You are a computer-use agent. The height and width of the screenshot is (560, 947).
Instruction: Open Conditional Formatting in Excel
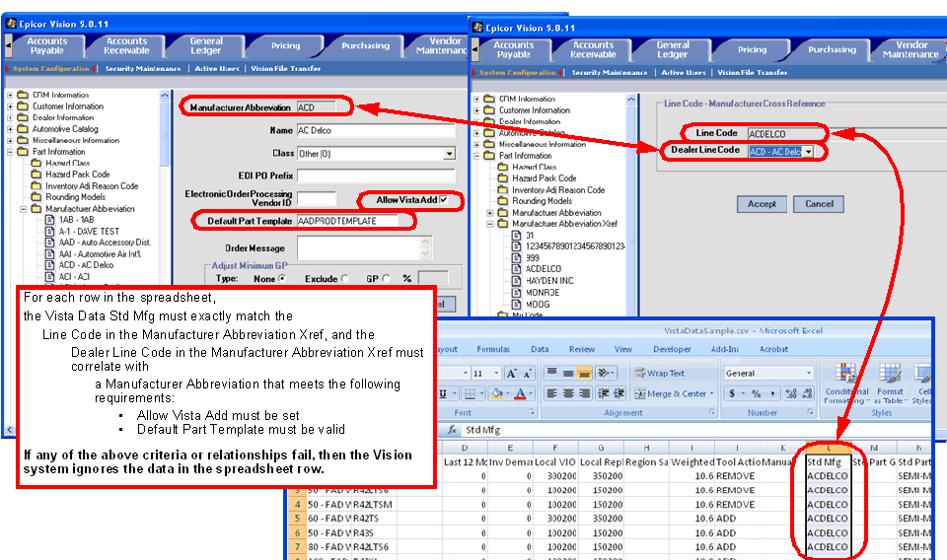[845, 384]
